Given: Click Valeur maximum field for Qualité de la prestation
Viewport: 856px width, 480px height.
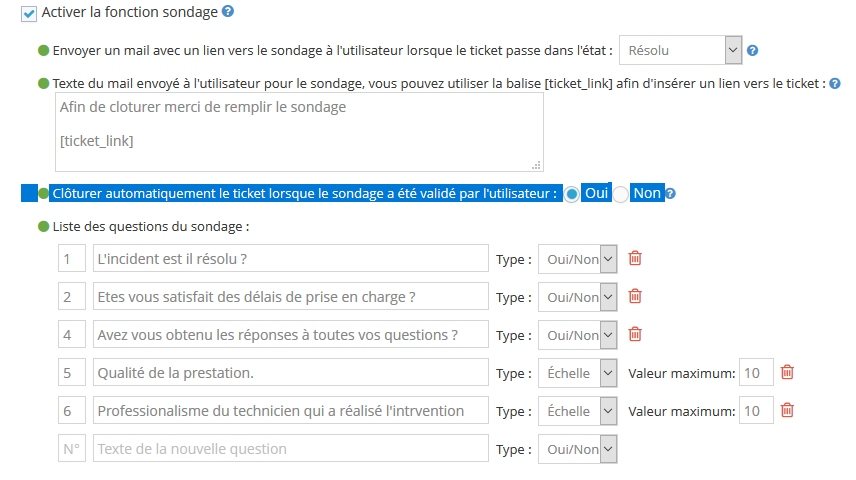Looking at the screenshot, I should (x=753, y=373).
